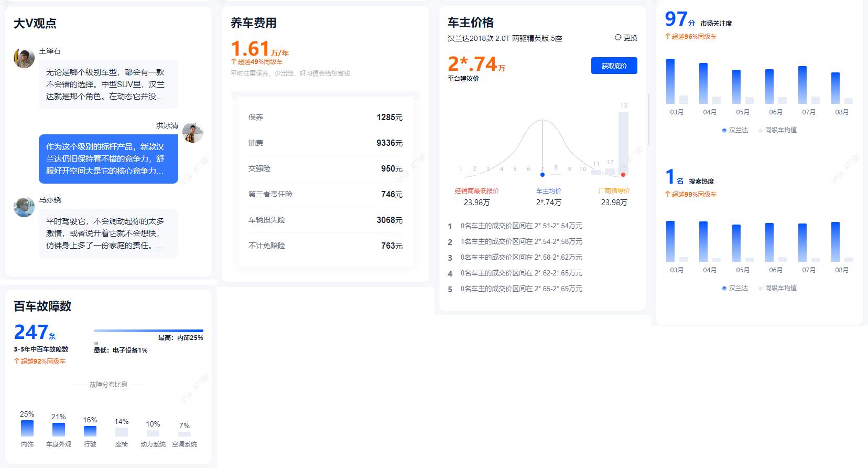
Task: Open 王泽石's comment bubble
Action: [108, 84]
